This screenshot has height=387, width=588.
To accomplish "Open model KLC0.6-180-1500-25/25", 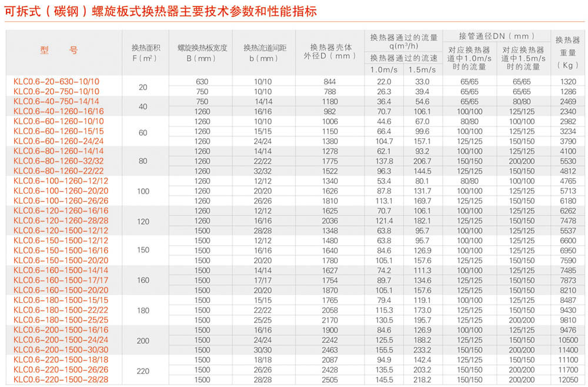I will [61, 320].
